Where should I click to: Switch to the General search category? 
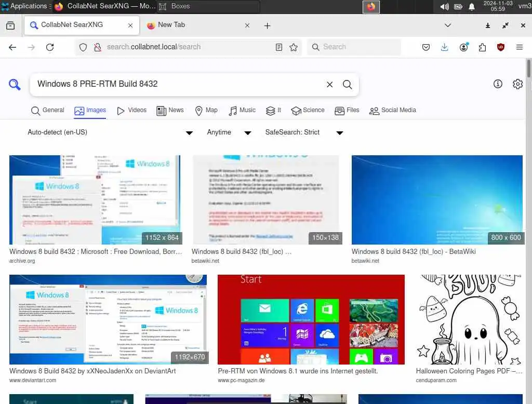click(x=47, y=110)
